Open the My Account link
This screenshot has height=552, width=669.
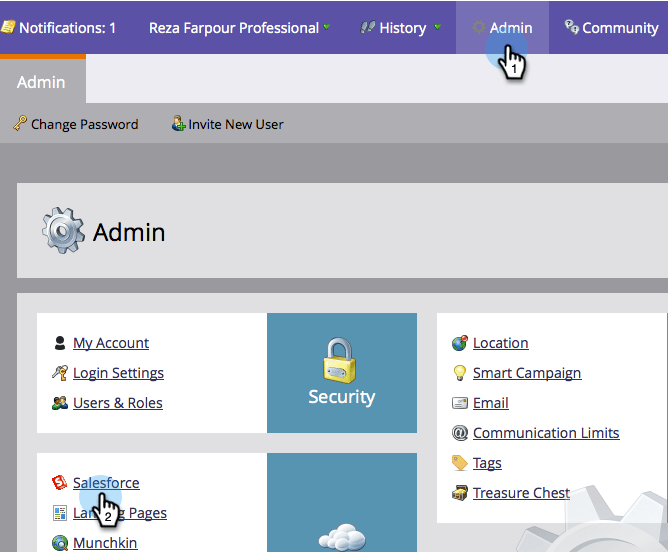pos(111,343)
